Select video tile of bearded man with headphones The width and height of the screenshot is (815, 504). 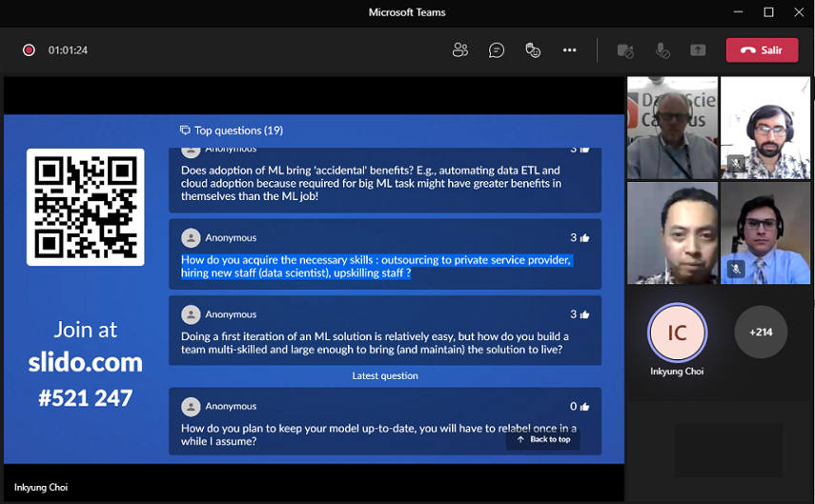click(765, 128)
